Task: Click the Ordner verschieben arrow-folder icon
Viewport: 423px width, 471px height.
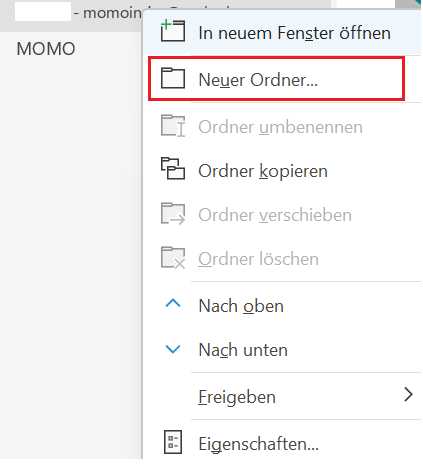Action: tap(173, 213)
